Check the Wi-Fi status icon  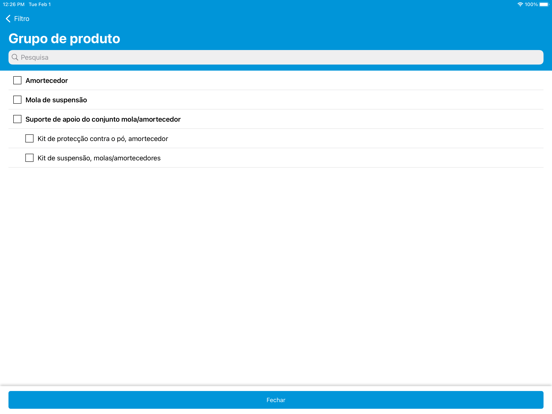[520, 4]
